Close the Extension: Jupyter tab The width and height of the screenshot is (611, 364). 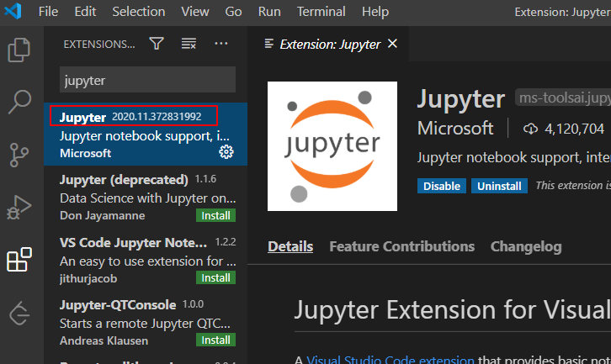pyautogui.click(x=392, y=44)
